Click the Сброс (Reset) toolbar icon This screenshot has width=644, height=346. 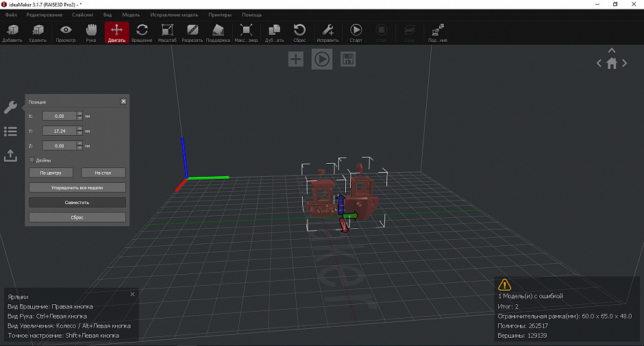[x=299, y=32]
